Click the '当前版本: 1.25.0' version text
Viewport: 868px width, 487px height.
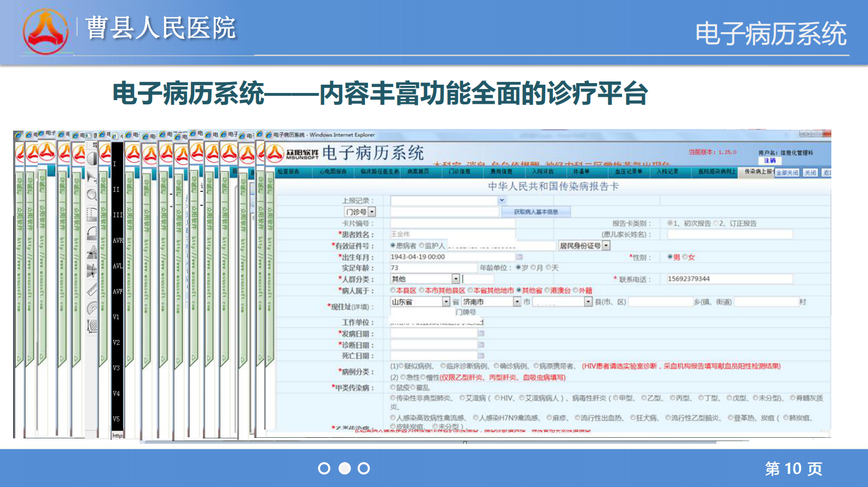pos(712,152)
